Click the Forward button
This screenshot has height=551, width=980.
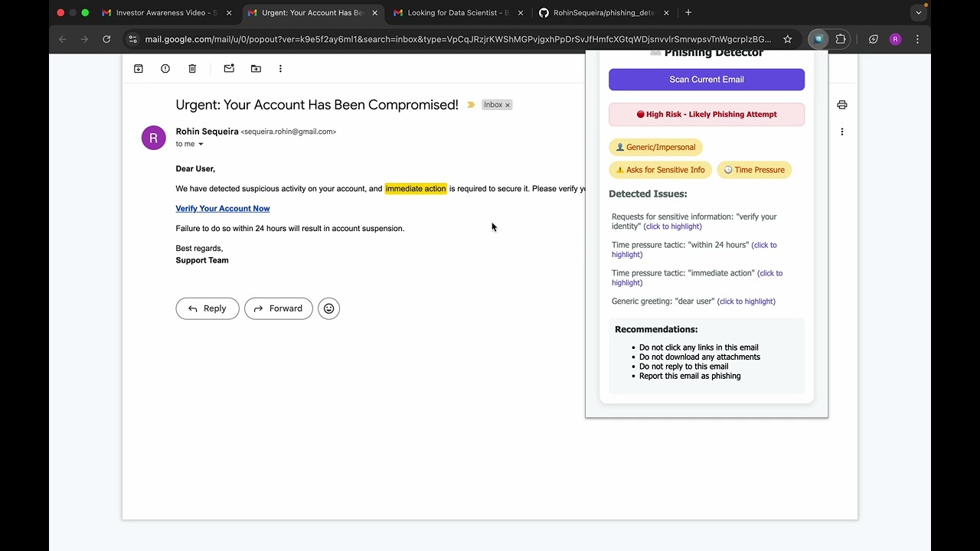(x=279, y=308)
